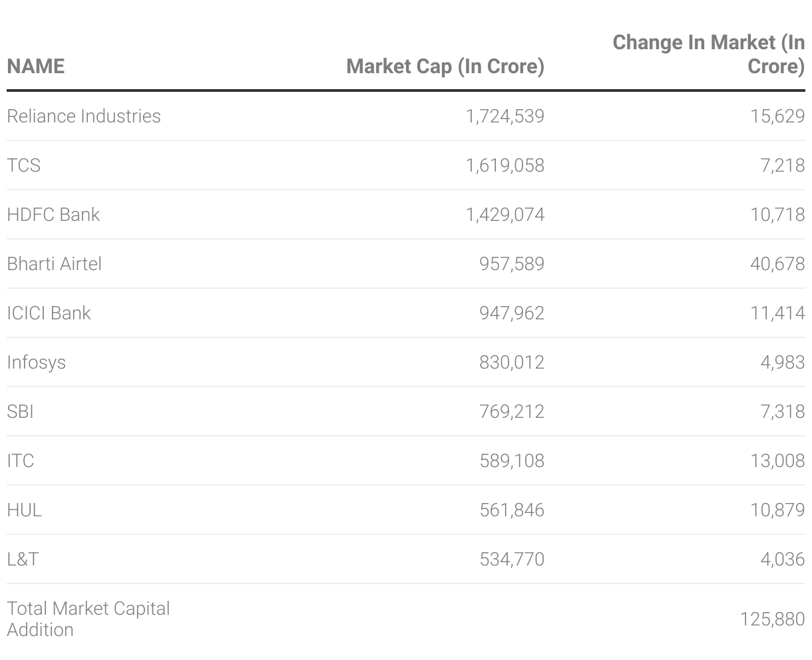Viewport: 812px width, 660px height.
Task: Click Total Market Capital Addition label
Action: [88, 619]
